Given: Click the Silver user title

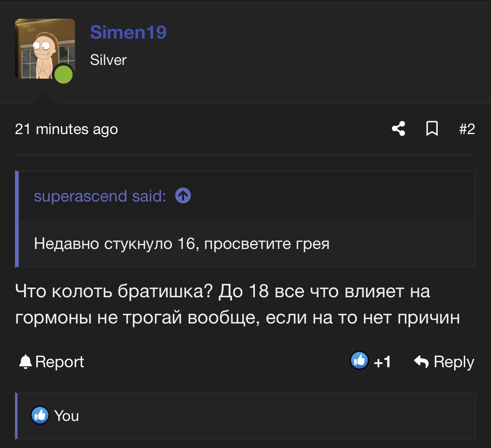Looking at the screenshot, I should tap(108, 60).
